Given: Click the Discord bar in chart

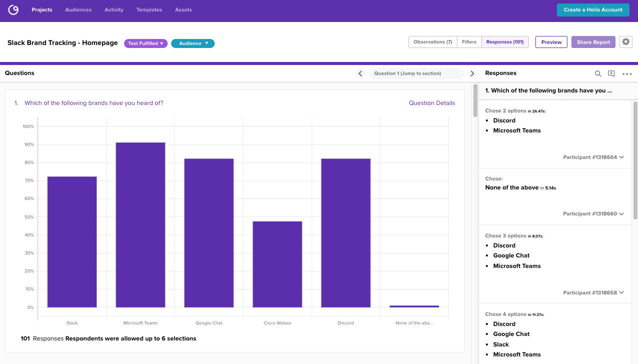Looking at the screenshot, I should click(346, 233).
